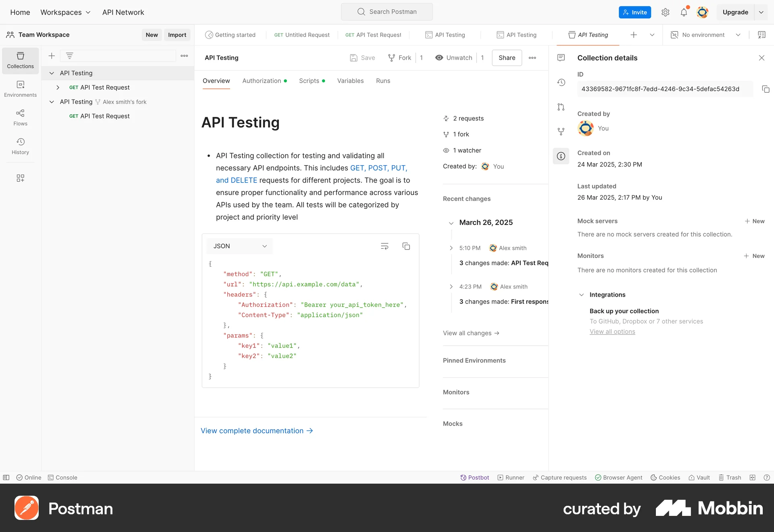Open the History panel from left sidebar

click(x=20, y=146)
